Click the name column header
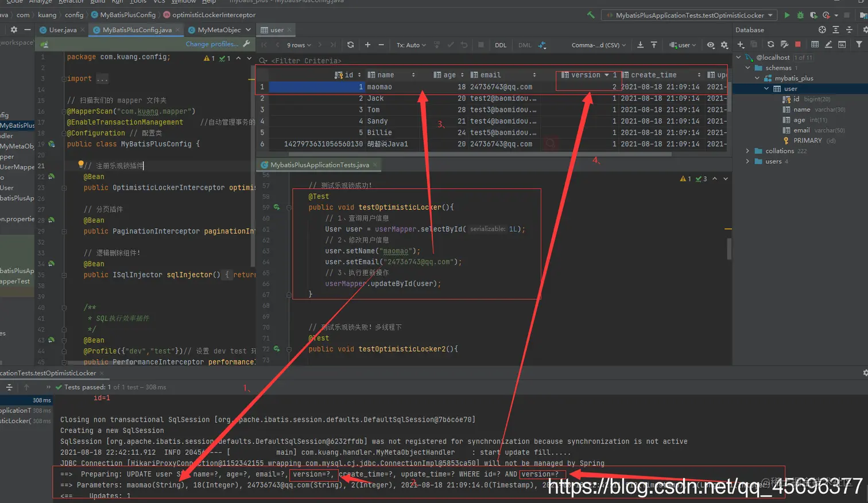868x503 pixels. click(x=391, y=75)
